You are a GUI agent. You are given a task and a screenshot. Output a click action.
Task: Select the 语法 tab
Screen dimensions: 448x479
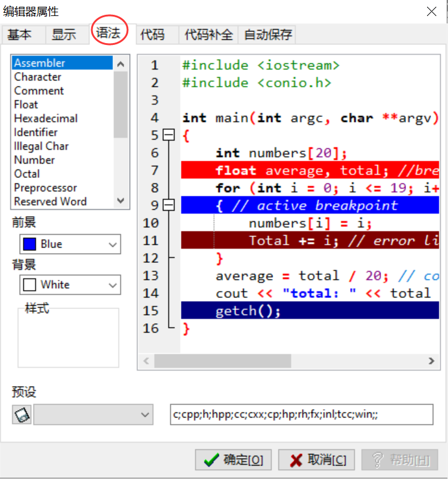pyautogui.click(x=108, y=33)
